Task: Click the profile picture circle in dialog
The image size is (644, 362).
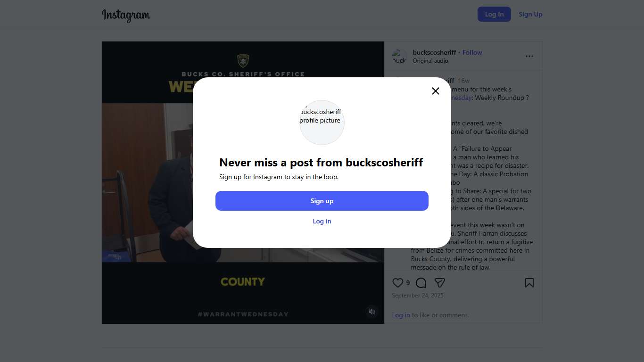Action: coord(322,123)
